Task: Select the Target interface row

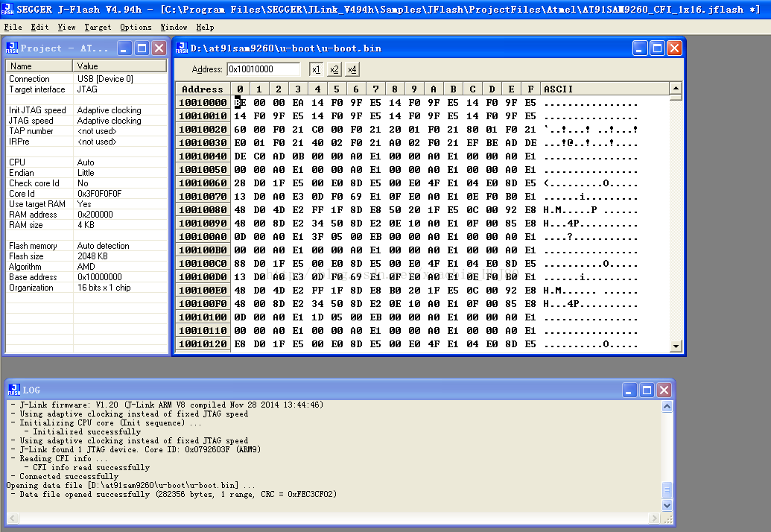Action: pyautogui.click(x=87, y=89)
